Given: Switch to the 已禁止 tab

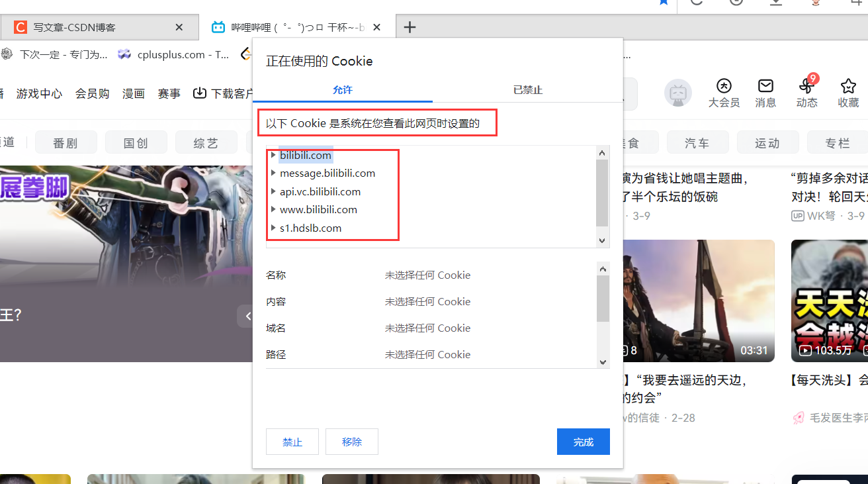Looking at the screenshot, I should click(x=528, y=89).
